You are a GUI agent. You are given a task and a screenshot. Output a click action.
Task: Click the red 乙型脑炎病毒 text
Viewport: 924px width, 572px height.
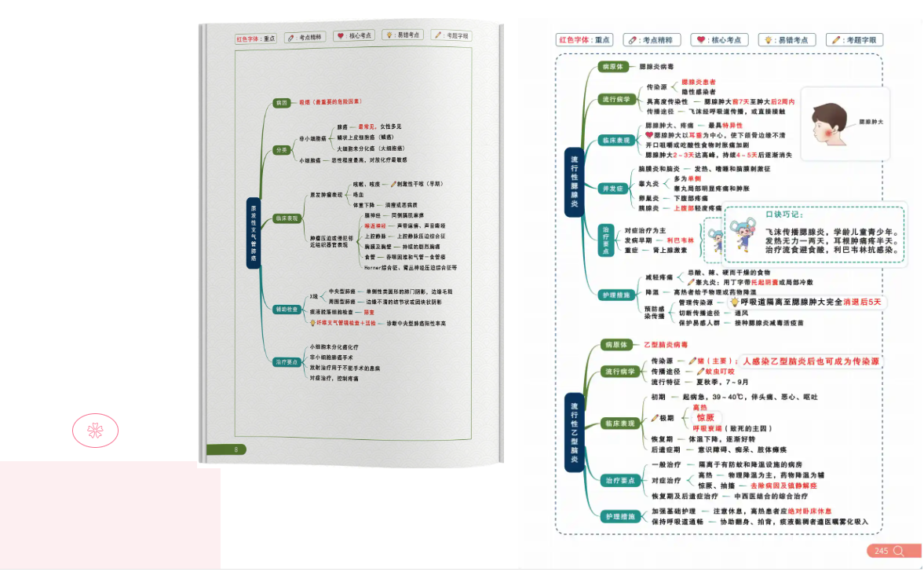click(665, 345)
